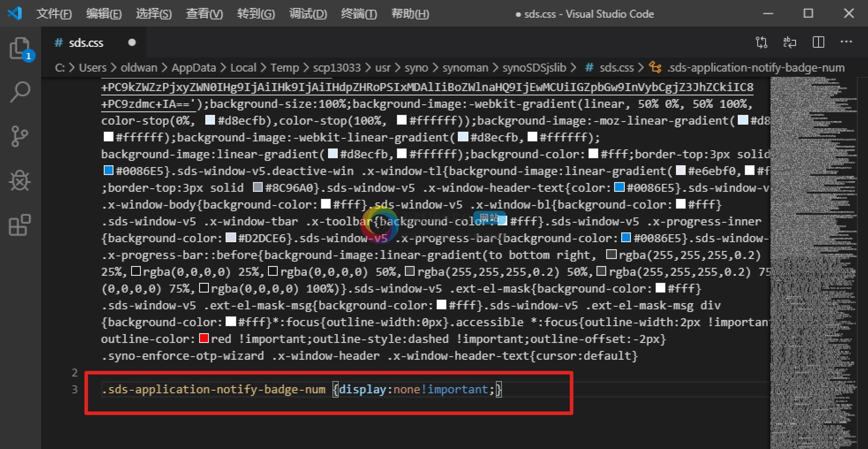Toggle render whitespace editor action icon
This screenshot has width=868, height=449.
click(789, 42)
